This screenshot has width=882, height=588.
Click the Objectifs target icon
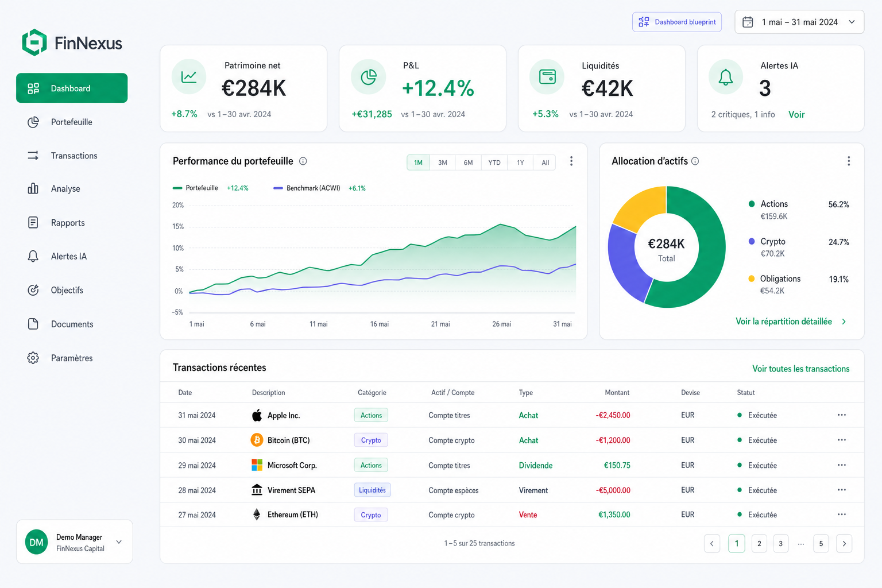33,290
